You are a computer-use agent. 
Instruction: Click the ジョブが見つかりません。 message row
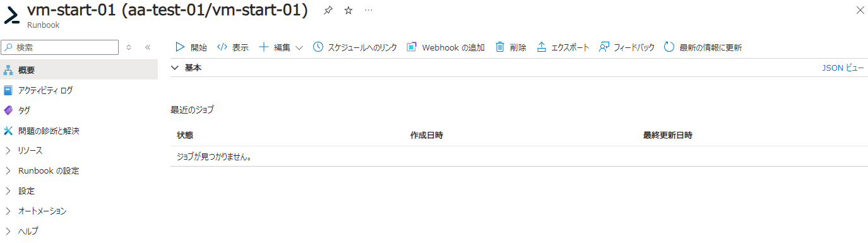coord(519,157)
